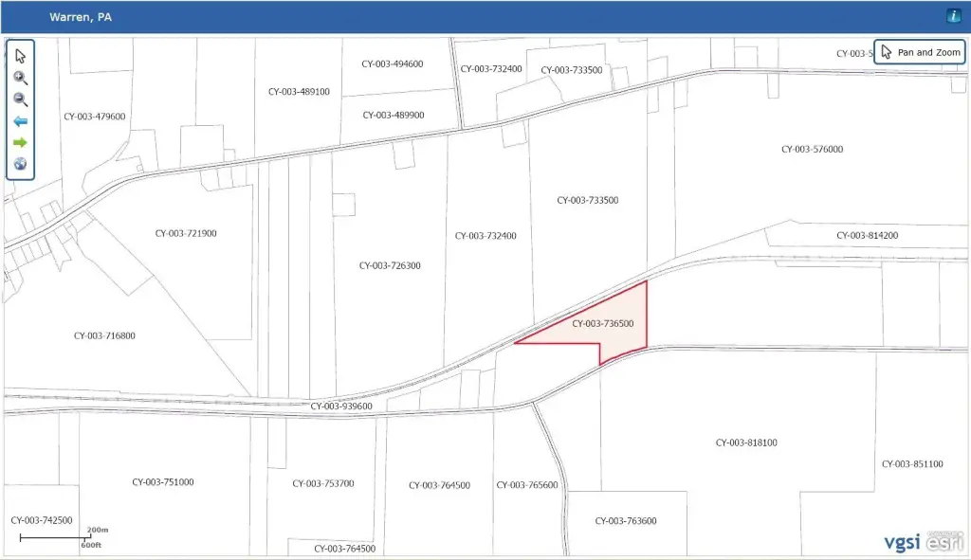Pick parcel CY-003-751000 on the map

click(163, 482)
